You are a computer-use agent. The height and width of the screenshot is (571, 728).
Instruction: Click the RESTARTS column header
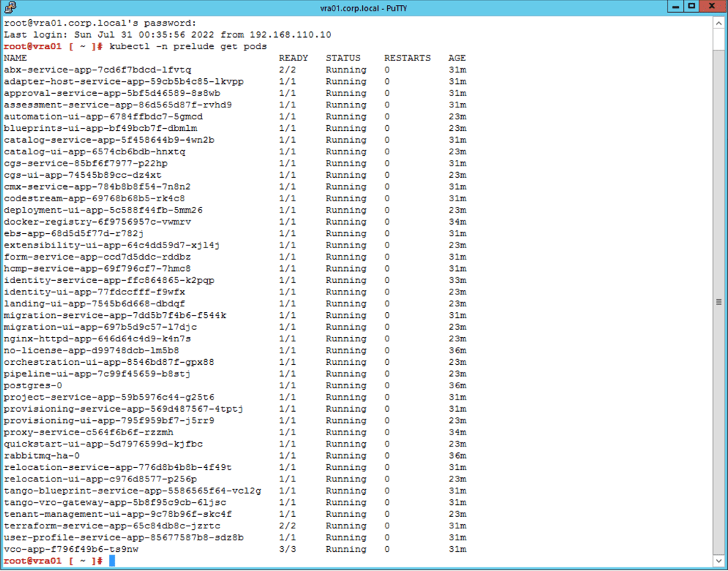[407, 58]
